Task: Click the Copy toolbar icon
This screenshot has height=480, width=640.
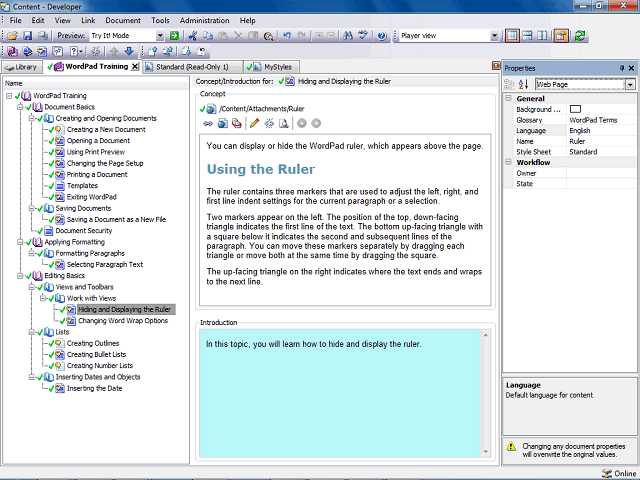Action: [208, 36]
